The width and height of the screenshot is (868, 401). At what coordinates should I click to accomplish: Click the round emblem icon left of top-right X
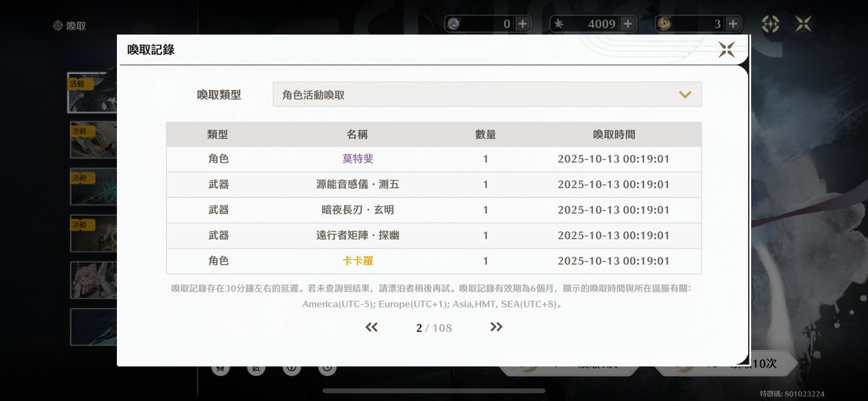click(770, 24)
